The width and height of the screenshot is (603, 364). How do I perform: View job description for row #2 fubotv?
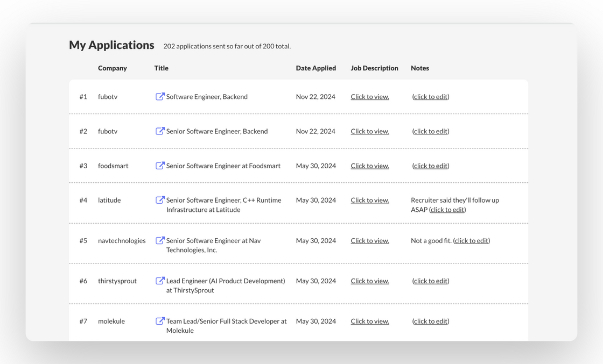tap(369, 131)
